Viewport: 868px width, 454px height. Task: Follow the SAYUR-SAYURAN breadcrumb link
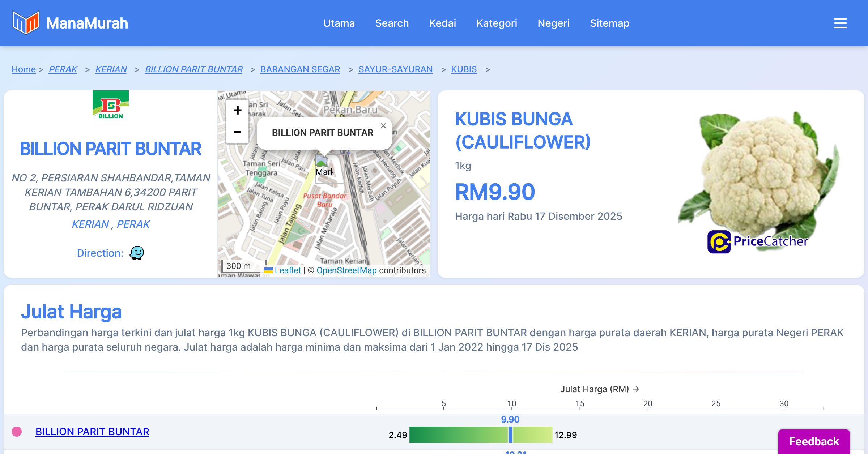[x=395, y=69]
